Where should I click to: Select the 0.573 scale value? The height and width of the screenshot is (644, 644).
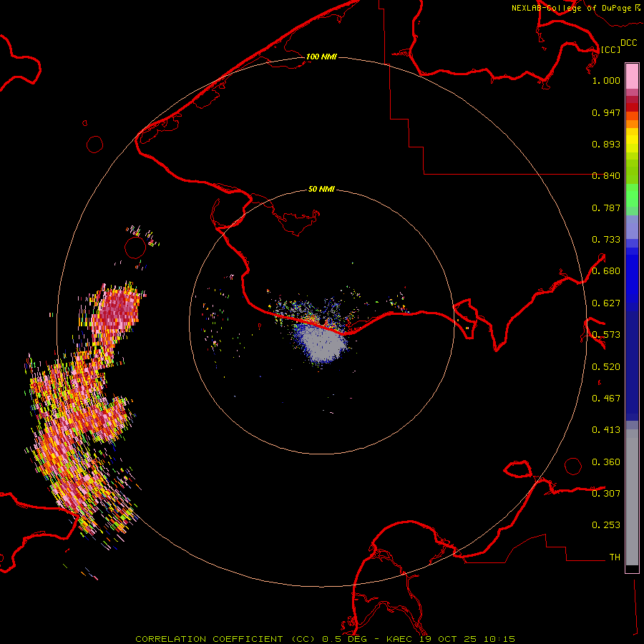coord(606,335)
